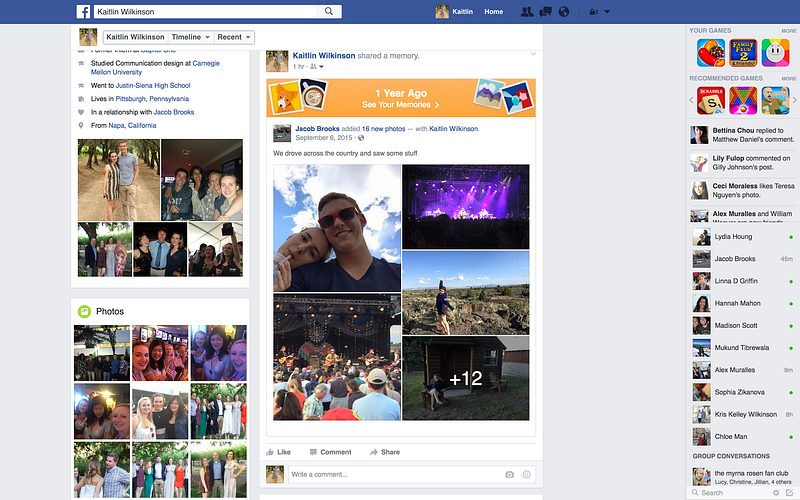The height and width of the screenshot is (500, 800).
Task: Open Scrabble recommended game
Action: [711, 101]
